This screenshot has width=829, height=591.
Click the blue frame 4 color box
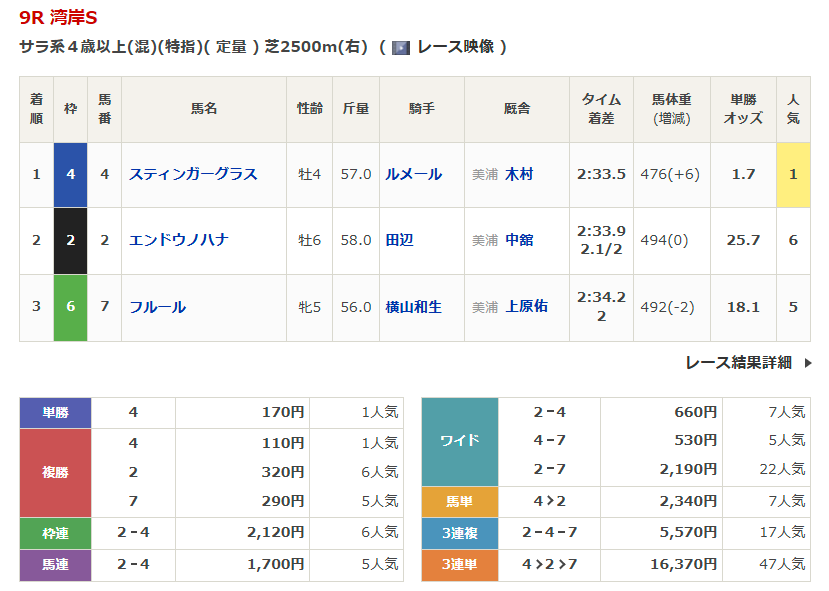click(70, 174)
